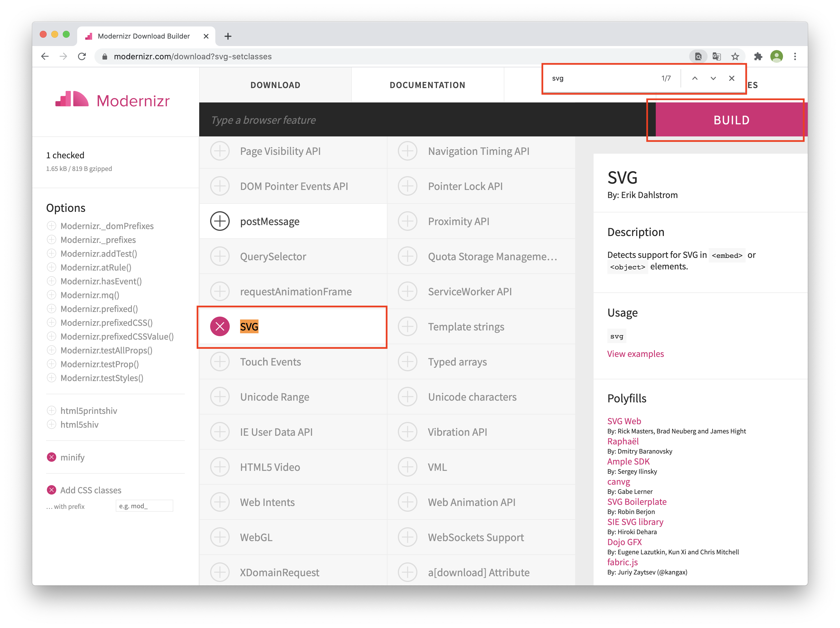This screenshot has width=840, height=628.
Task: Go to previous find result chevron
Action: coord(695,78)
